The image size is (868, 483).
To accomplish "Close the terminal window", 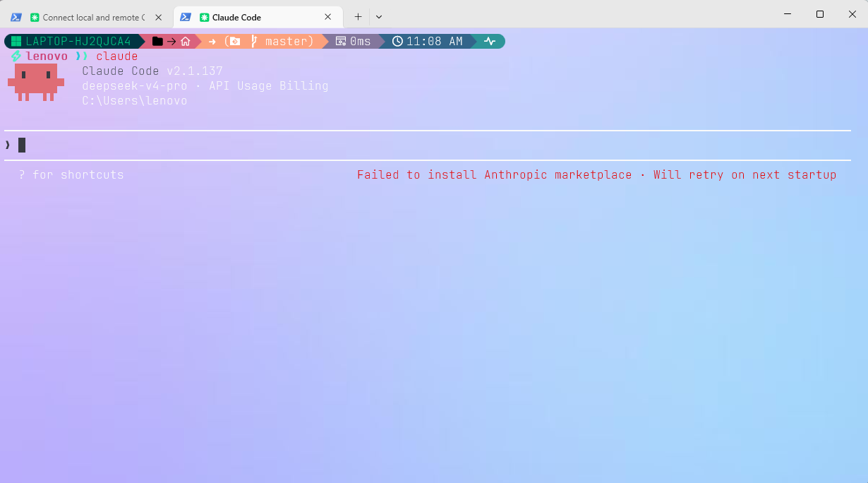I will [x=852, y=14].
